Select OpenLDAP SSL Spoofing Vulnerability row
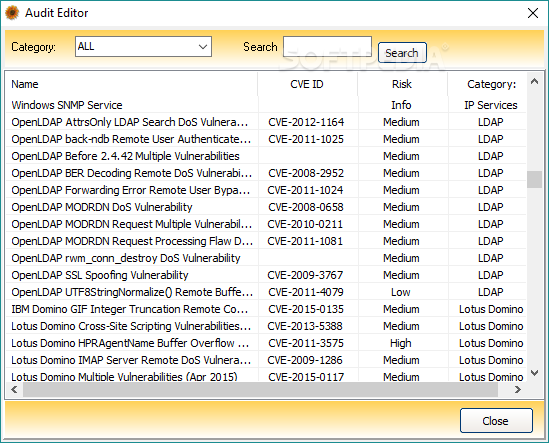Viewport: 549px width, 443px height. tap(266, 275)
